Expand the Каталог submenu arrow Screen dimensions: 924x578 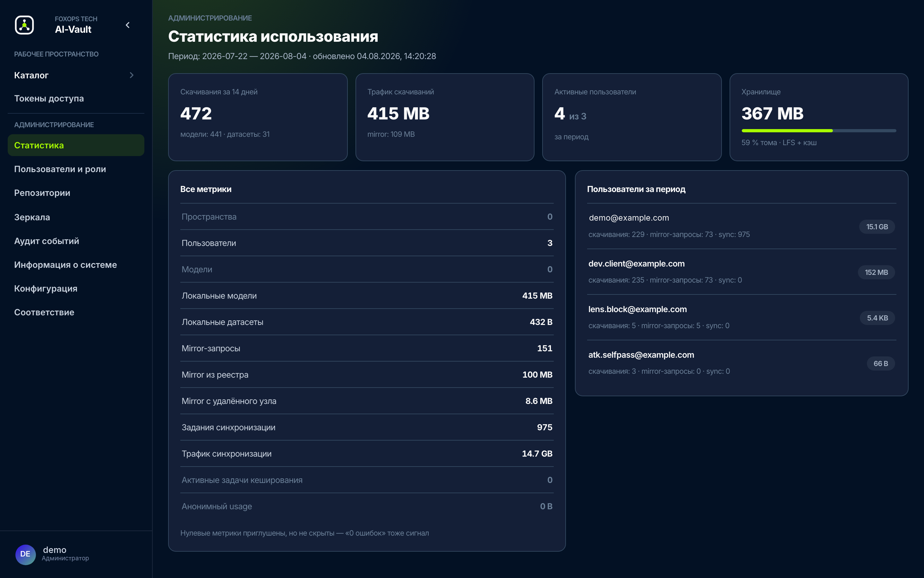(132, 75)
